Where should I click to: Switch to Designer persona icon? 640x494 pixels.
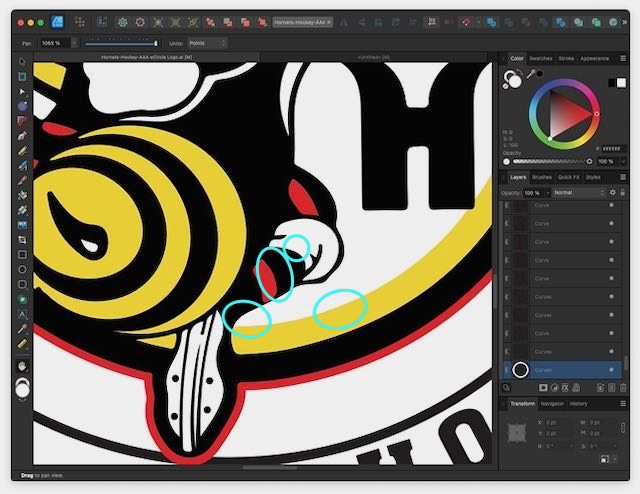[x=57, y=22]
